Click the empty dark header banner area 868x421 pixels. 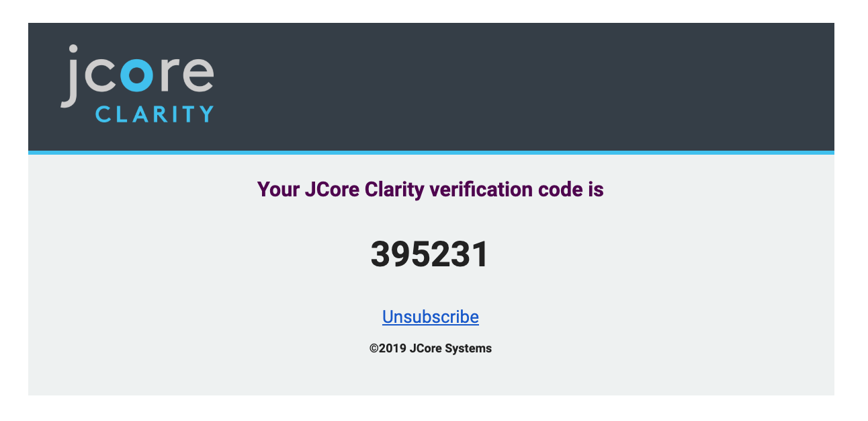[524, 86]
